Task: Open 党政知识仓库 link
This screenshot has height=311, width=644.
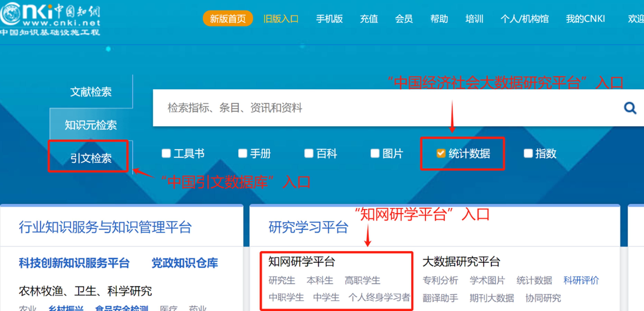Action: click(x=185, y=263)
